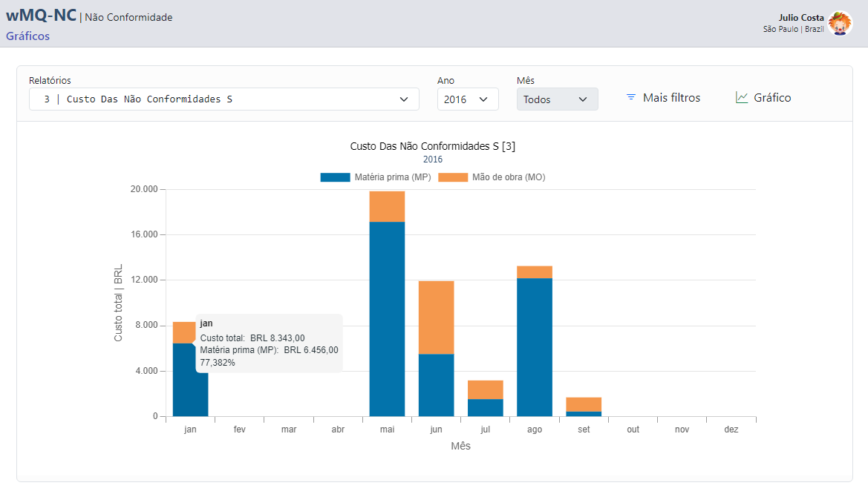Click the abr x-axis label
The width and height of the screenshot is (868, 497).
(x=338, y=429)
